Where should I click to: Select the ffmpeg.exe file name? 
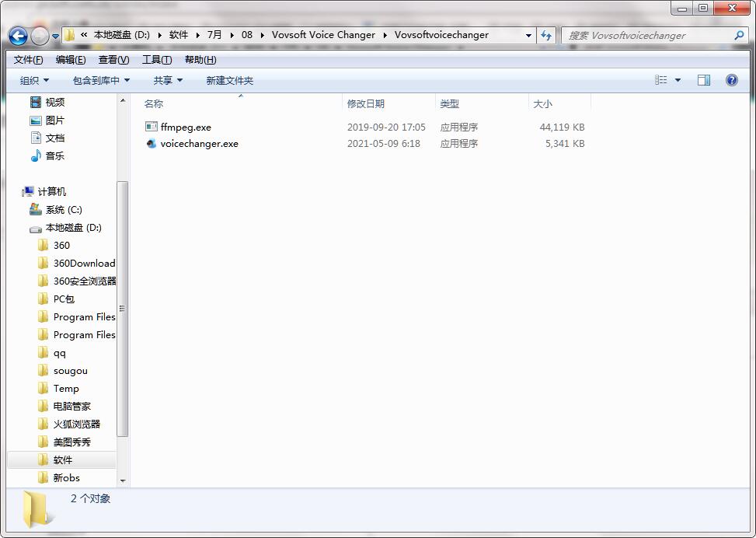click(x=186, y=128)
